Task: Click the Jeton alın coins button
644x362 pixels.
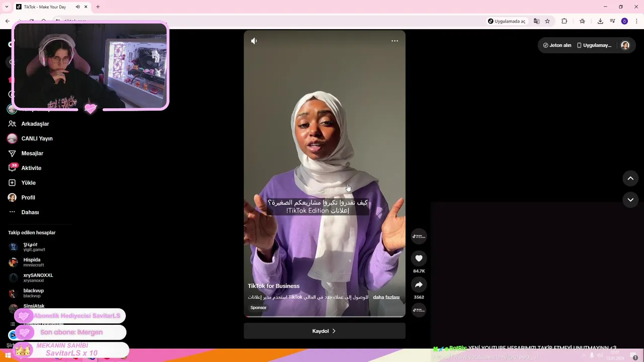Action: point(557,45)
